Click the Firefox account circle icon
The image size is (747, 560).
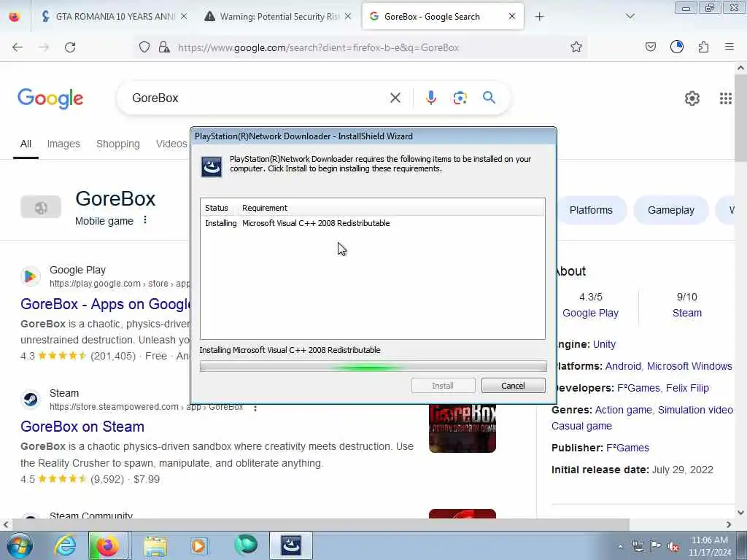pyautogui.click(x=676, y=47)
